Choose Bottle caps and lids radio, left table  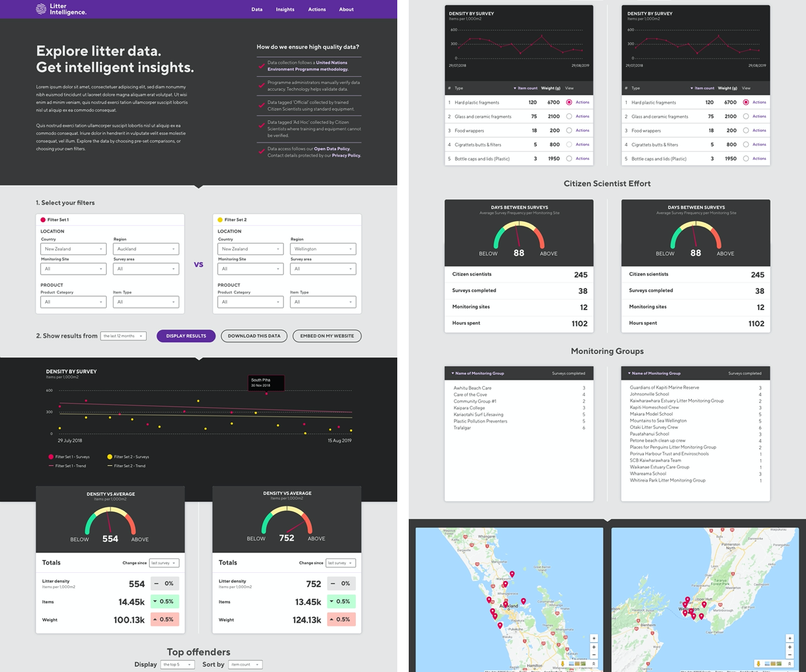(569, 159)
